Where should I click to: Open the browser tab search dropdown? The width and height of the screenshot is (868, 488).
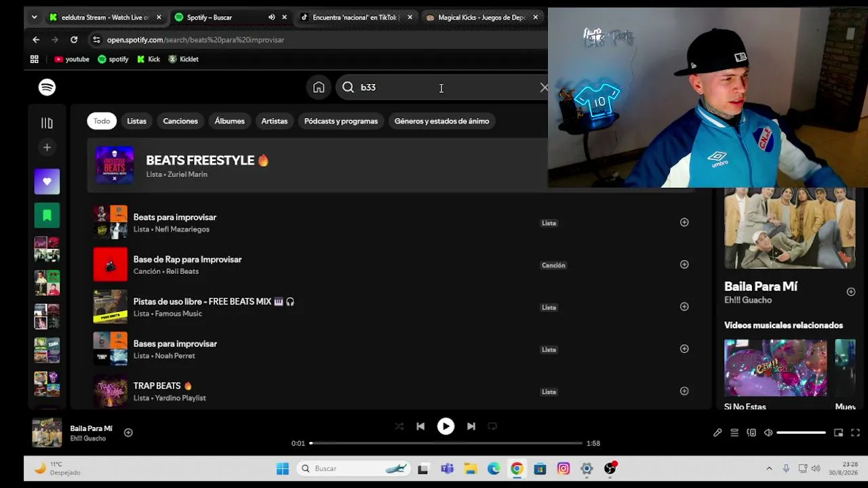34,18
